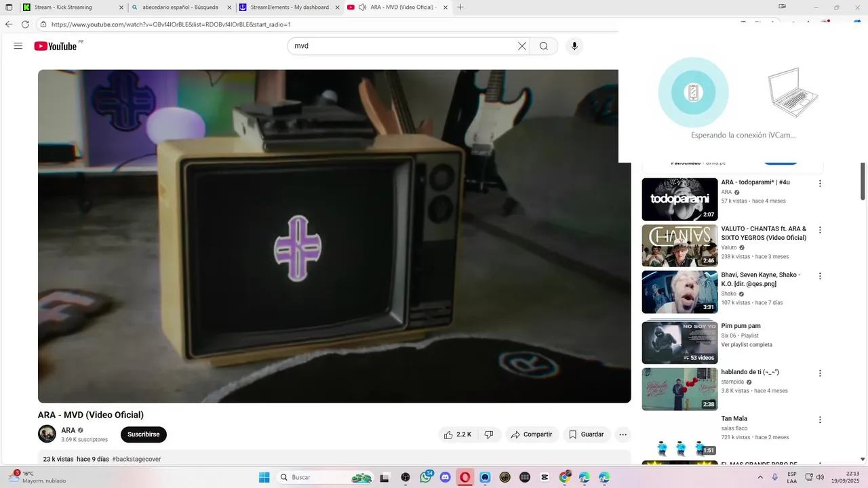This screenshot has width=868, height=488.
Task: Open Opera browser from the taskbar
Action: [465, 477]
